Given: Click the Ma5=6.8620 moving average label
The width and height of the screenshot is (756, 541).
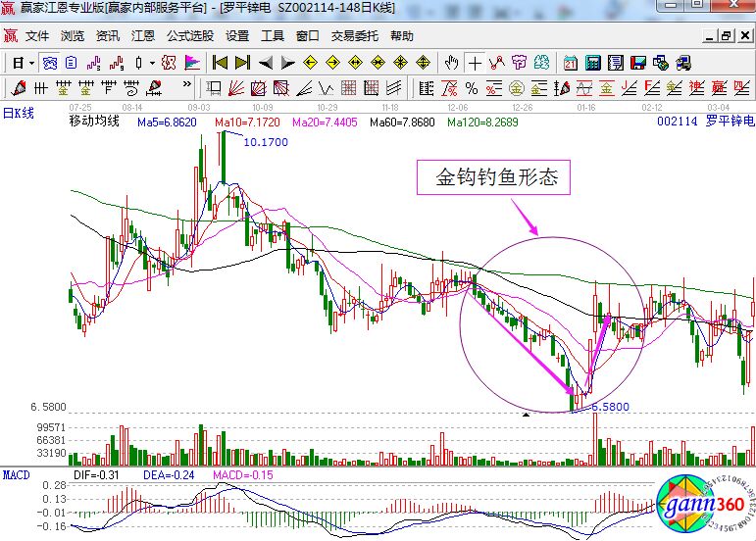Looking at the screenshot, I should pyautogui.click(x=167, y=123).
